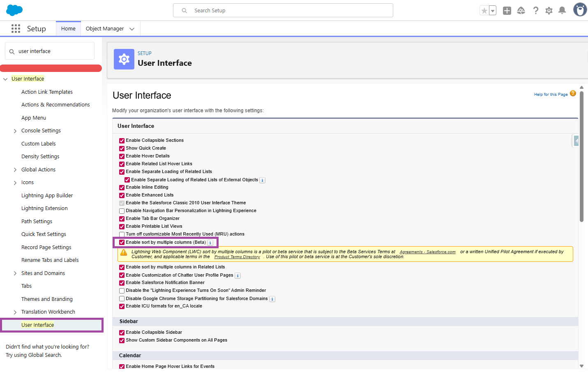Image resolution: width=588 pixels, height=372 pixels.
Task: Expand Translation Workbench in the sidebar
Action: click(x=15, y=312)
